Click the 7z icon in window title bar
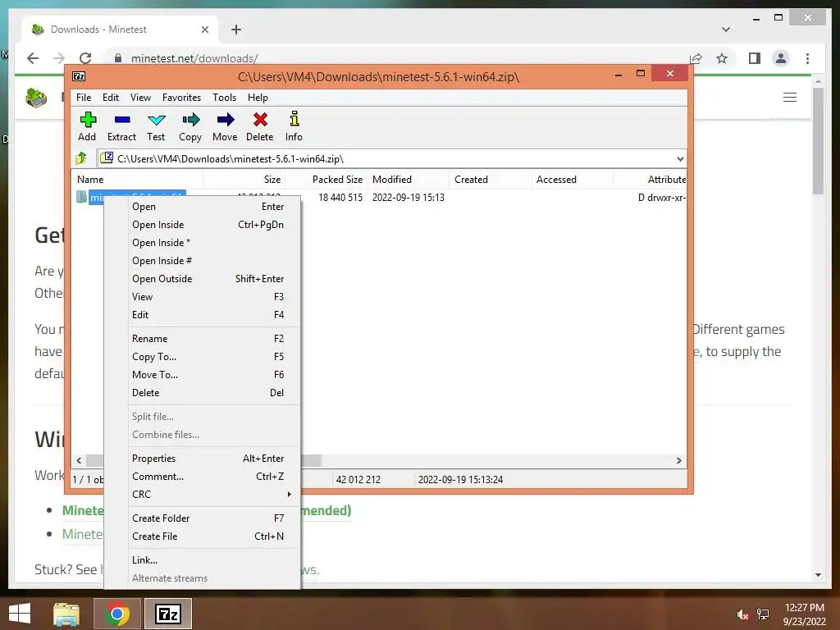 (x=79, y=76)
